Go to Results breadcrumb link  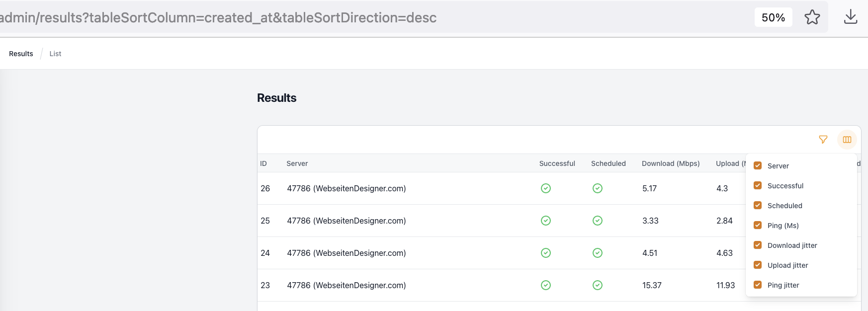[x=21, y=54]
